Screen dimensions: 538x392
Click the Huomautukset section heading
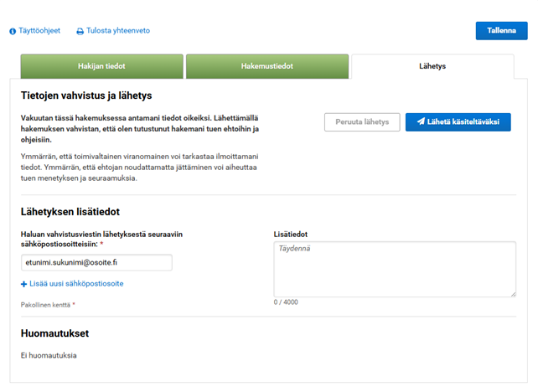(55, 333)
